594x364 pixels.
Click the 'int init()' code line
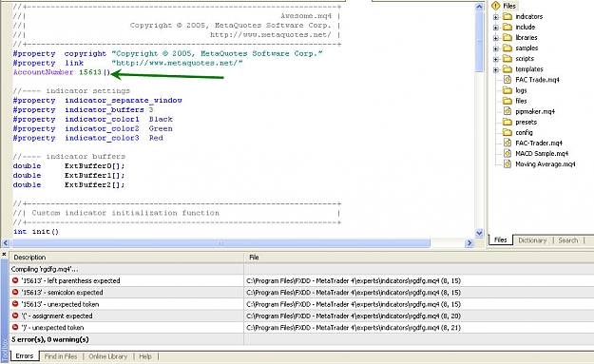36,232
